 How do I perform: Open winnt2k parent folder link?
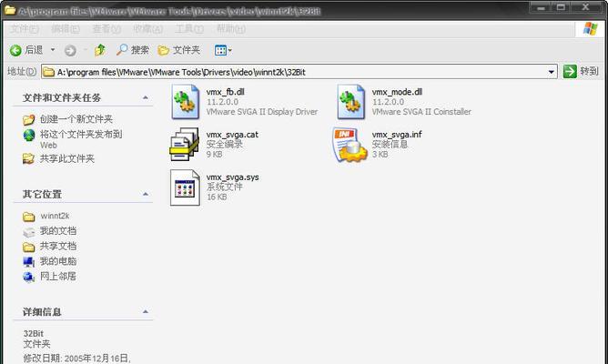(x=55, y=216)
